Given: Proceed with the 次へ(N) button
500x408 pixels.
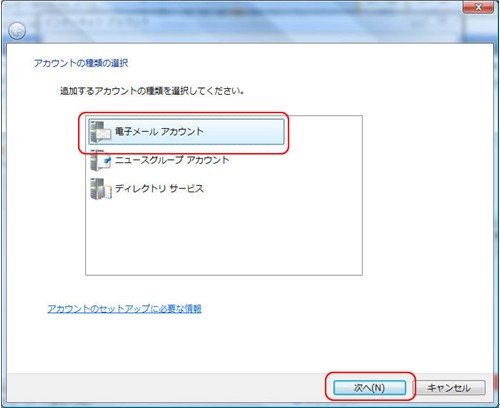Looking at the screenshot, I should (x=370, y=388).
